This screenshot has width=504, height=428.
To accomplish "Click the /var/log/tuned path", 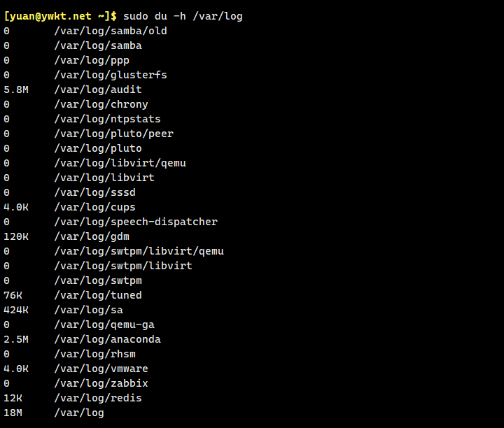I will pos(98,295).
